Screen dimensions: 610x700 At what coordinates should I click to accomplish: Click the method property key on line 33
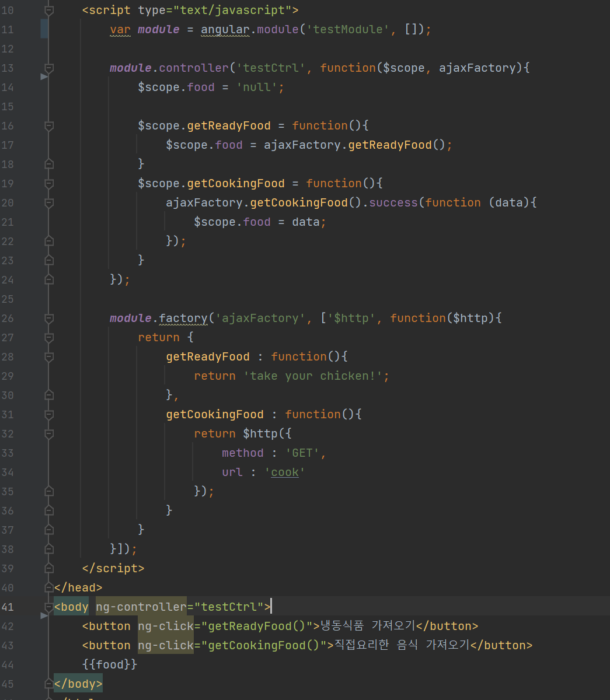[243, 453]
